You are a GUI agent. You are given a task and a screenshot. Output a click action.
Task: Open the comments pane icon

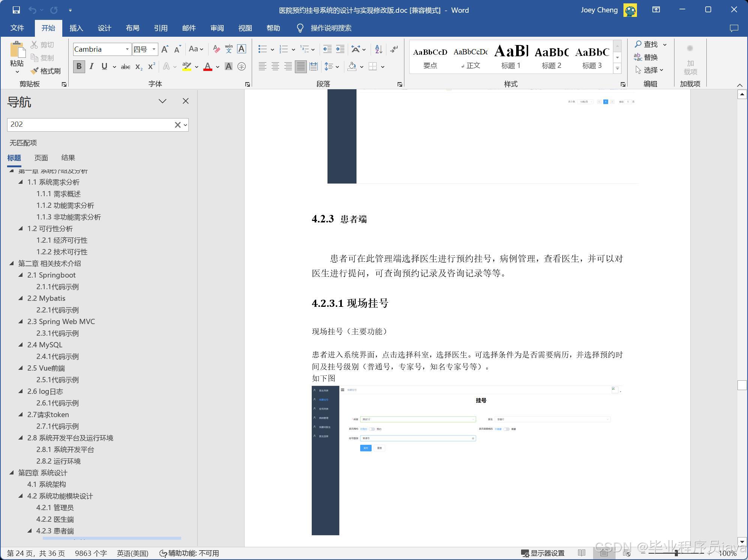pos(734,28)
